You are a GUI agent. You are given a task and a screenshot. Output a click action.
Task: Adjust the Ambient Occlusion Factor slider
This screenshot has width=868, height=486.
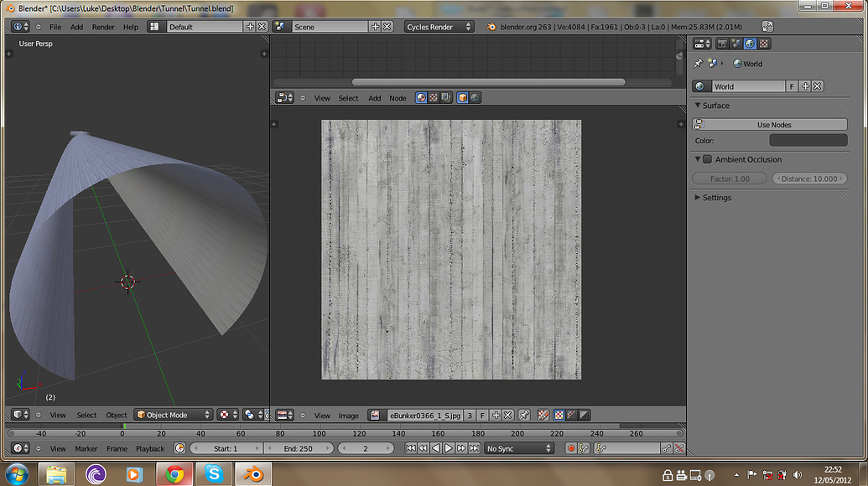coord(729,178)
